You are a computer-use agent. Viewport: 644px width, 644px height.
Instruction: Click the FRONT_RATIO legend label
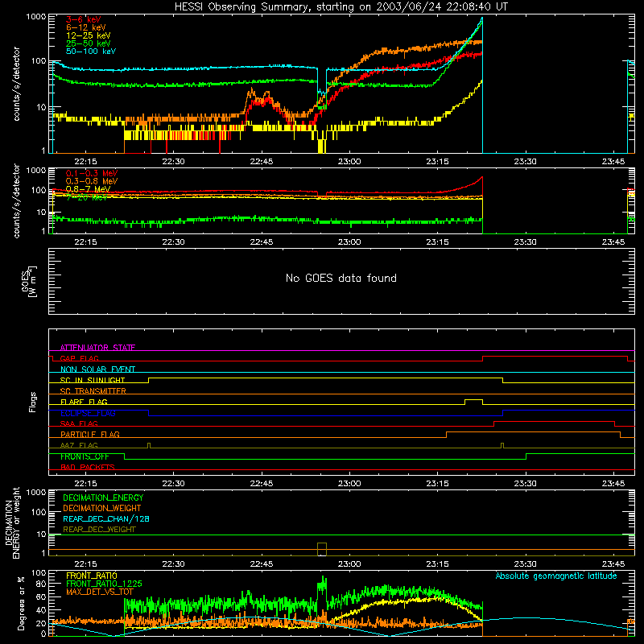coord(92,576)
